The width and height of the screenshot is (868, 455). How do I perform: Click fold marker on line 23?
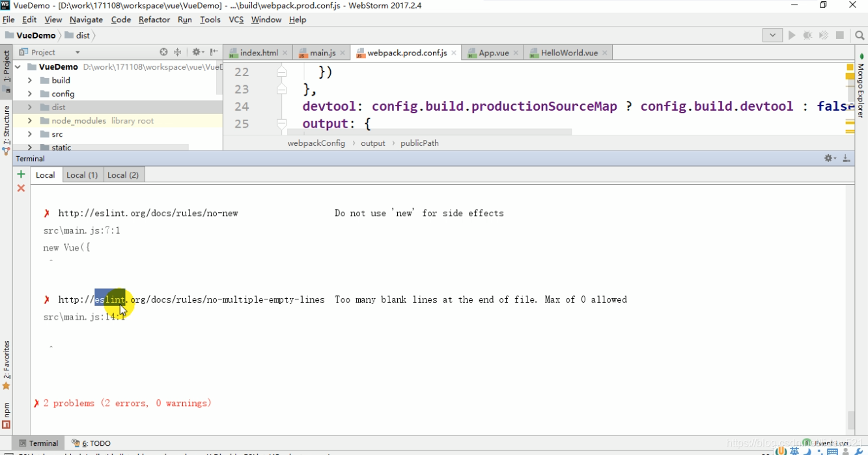(281, 89)
